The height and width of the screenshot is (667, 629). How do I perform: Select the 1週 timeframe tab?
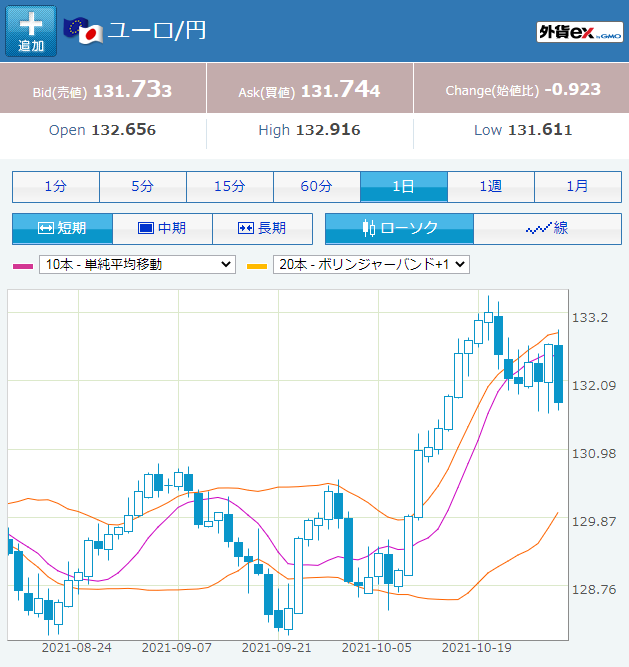(x=491, y=187)
